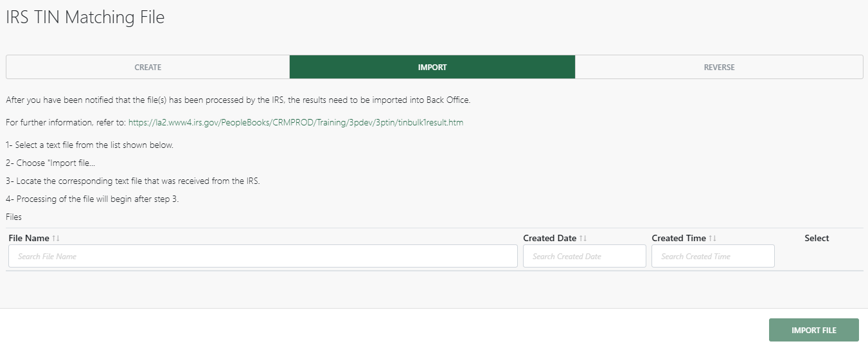
Task: Click step 3 'Locate the corresponding text file' text
Action: [132, 181]
